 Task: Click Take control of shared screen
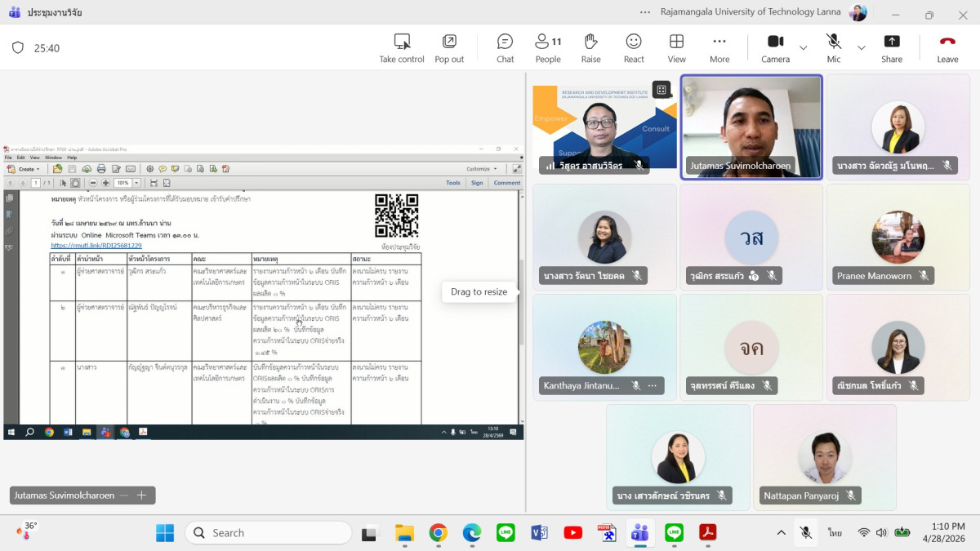pos(402,47)
